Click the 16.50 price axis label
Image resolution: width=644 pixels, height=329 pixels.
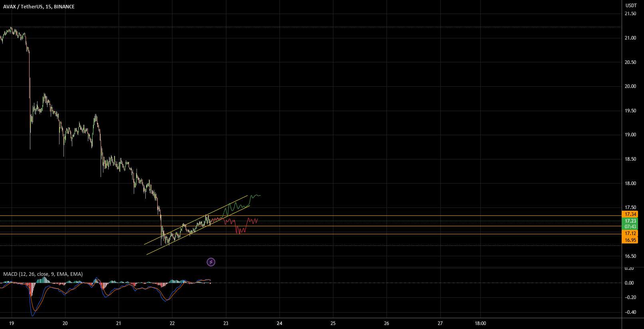pyautogui.click(x=630, y=256)
